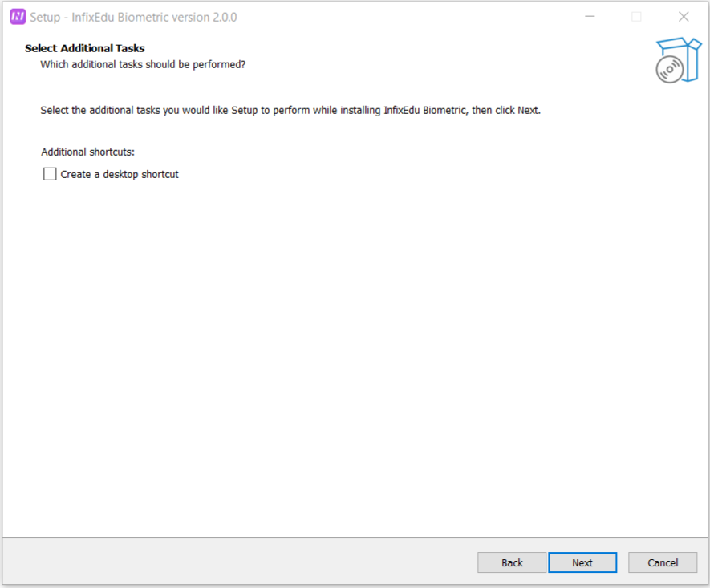Minimize the Setup window
This screenshot has width=710, height=588.
pyautogui.click(x=590, y=17)
